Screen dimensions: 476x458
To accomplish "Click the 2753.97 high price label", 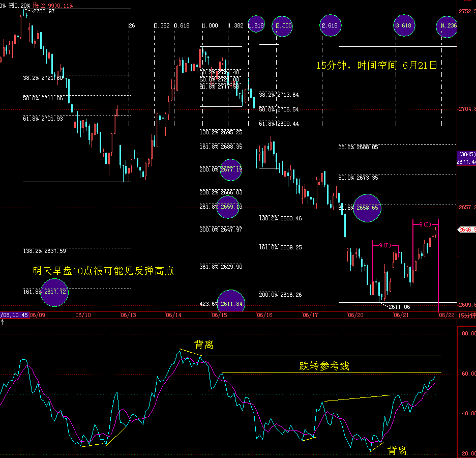I will point(43,12).
